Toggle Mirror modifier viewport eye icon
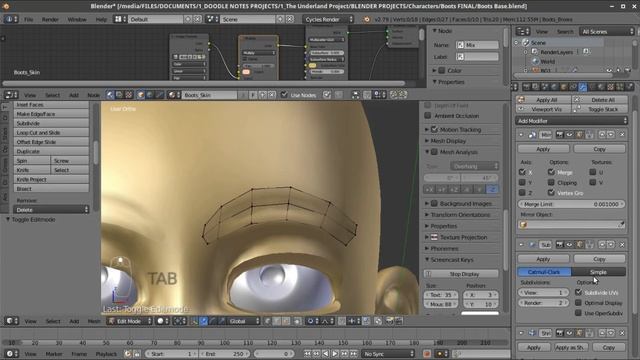 tap(569, 134)
